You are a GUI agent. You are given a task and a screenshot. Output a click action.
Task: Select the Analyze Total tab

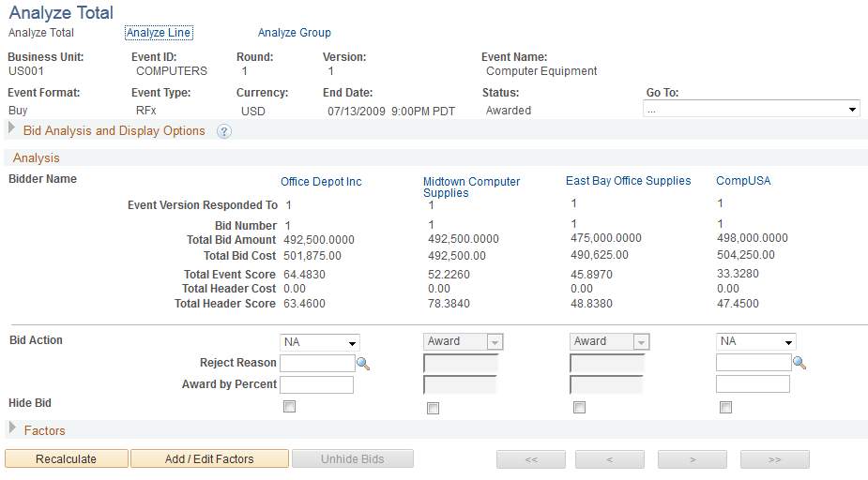coord(41,33)
